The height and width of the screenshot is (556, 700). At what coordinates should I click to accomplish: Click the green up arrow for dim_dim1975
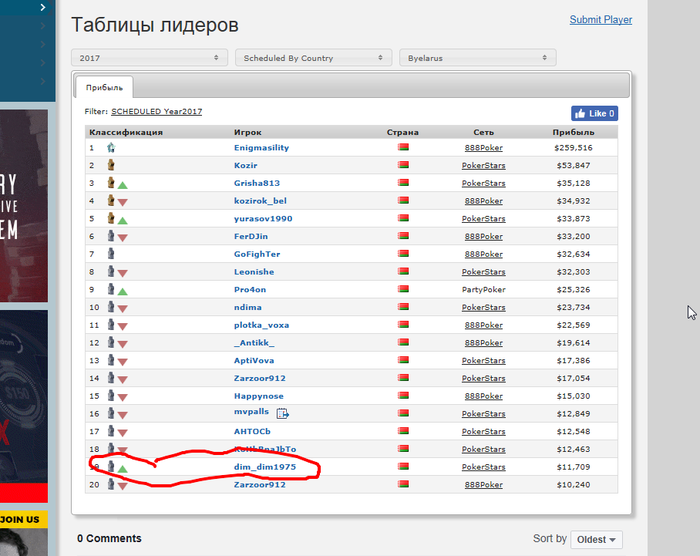(x=123, y=468)
